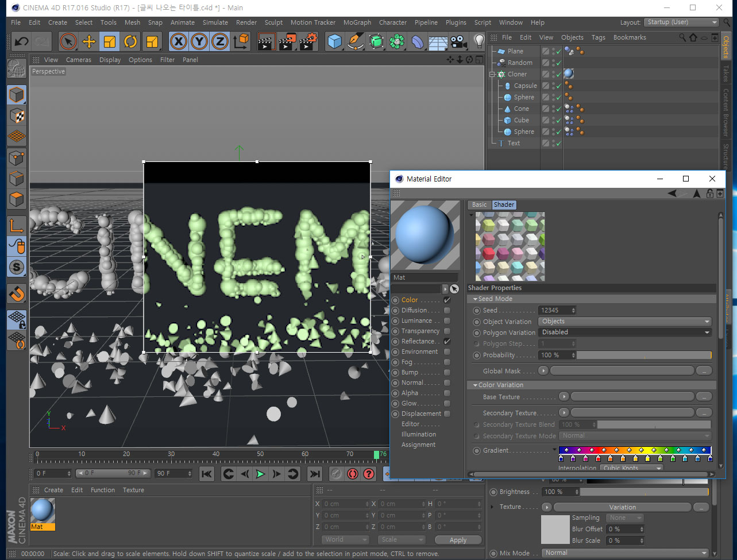Screen dimensions: 737x560
Task: Add a Cube primitive from toolbar
Action: pyautogui.click(x=335, y=42)
